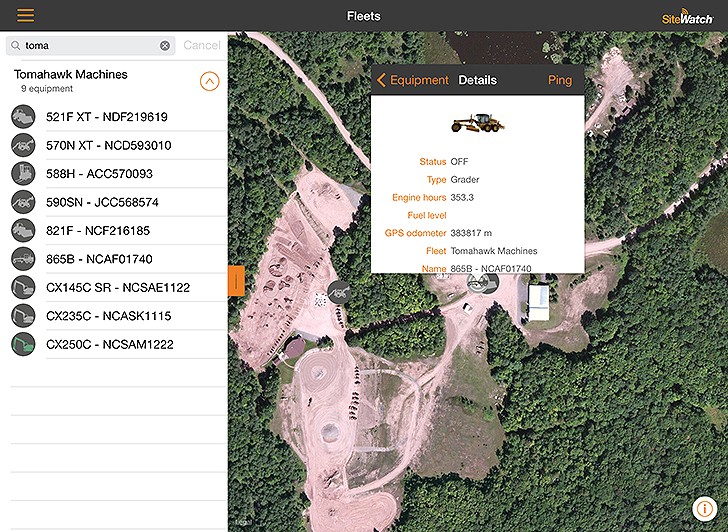Screen dimensions: 728x532
Task: Click the Type value Grader
Action: click(x=465, y=180)
